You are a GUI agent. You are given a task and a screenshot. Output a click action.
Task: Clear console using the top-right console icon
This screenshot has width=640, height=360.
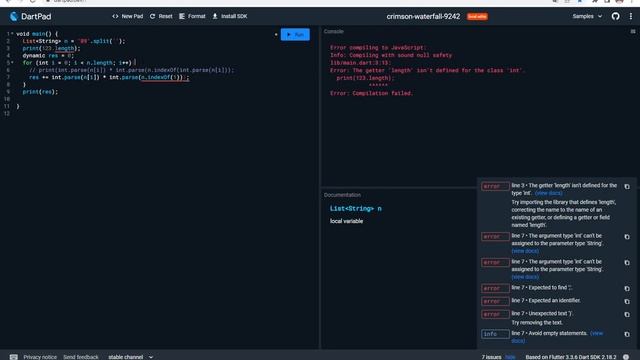[x=633, y=31]
